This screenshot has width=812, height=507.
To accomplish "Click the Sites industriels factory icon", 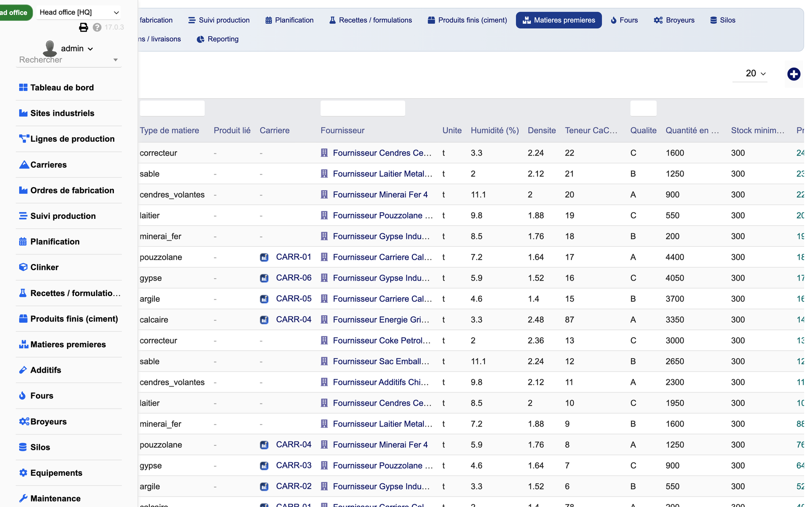I will [23, 113].
